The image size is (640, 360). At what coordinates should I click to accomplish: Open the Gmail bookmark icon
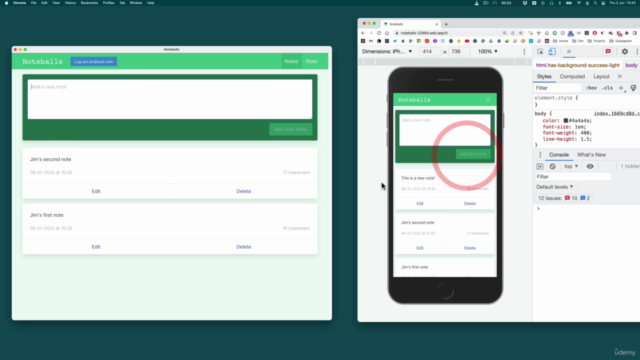click(x=371, y=41)
